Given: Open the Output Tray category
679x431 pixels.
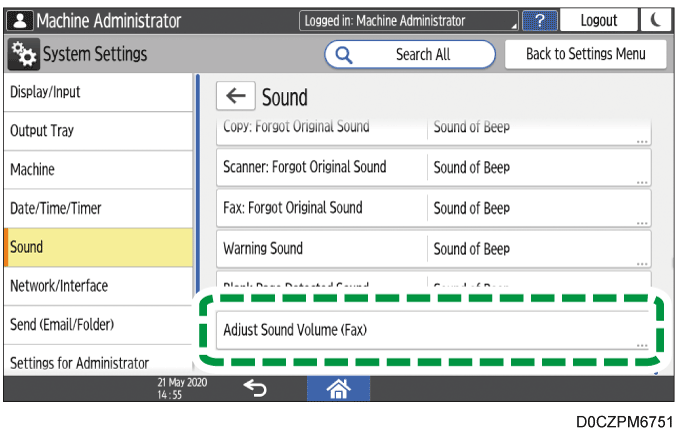Looking at the screenshot, I should click(96, 131).
